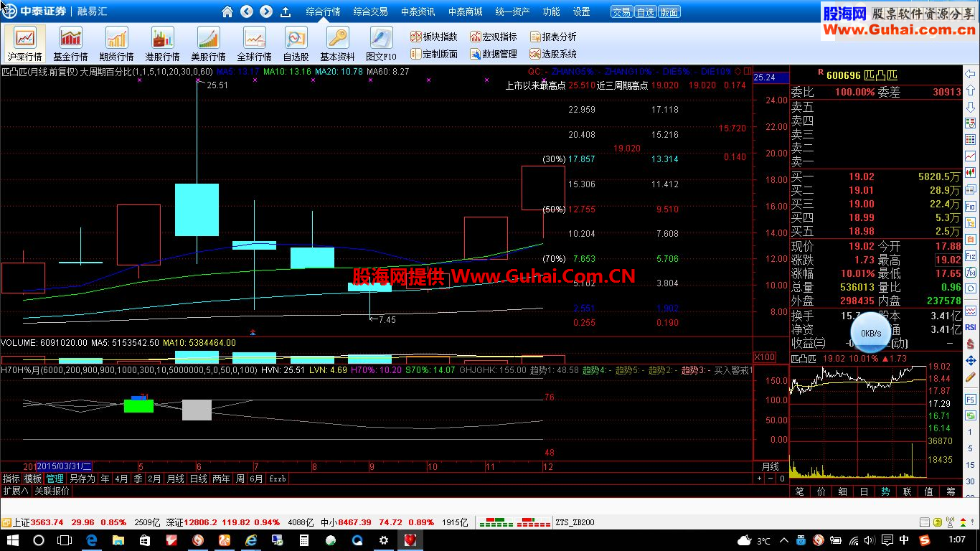Open 报表分析 report analysis tool
This screenshot has height=551, width=980.
point(553,37)
